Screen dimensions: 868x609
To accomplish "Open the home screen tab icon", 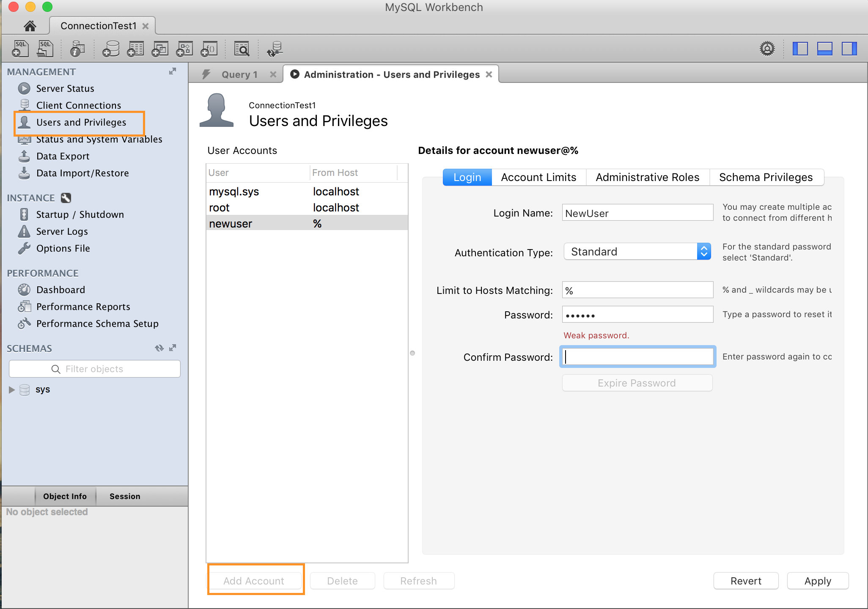I will click(x=30, y=26).
